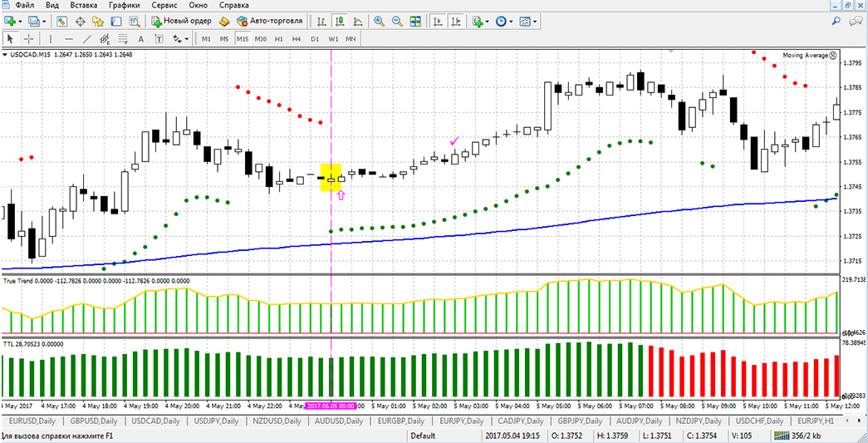868x443 pixels.
Task: Select the text tool 'A'
Action: [140, 39]
